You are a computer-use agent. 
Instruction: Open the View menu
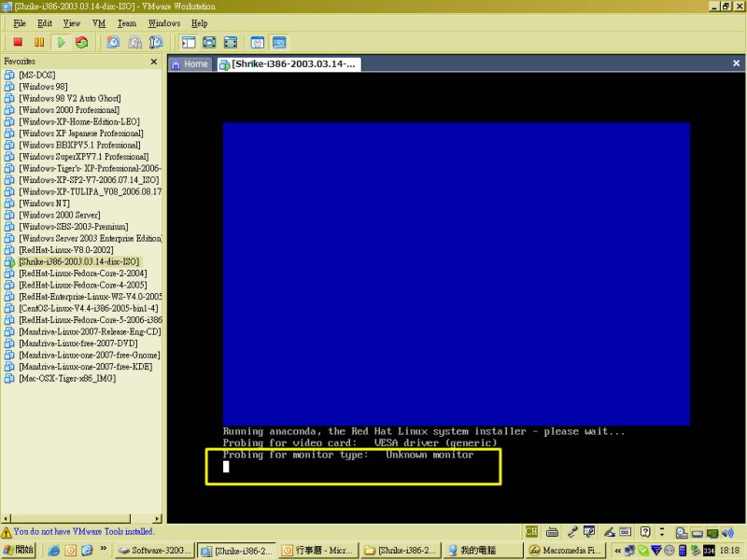coord(72,23)
